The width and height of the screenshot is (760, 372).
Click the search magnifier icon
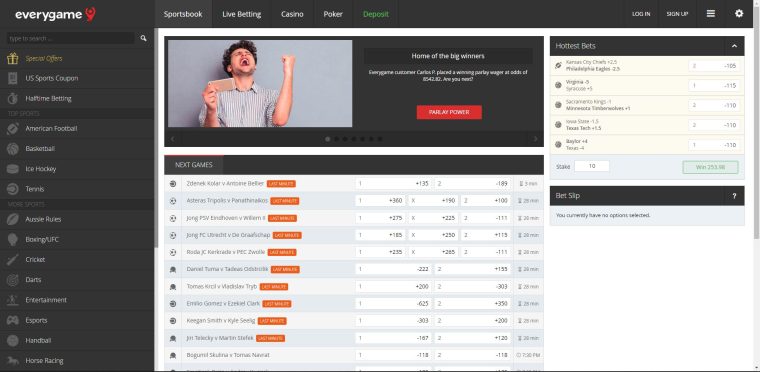pos(143,38)
